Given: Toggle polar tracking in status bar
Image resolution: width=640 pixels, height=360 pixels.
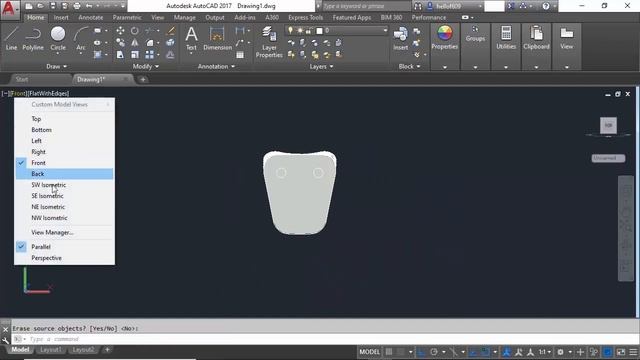Looking at the screenshot, I should (x=434, y=352).
